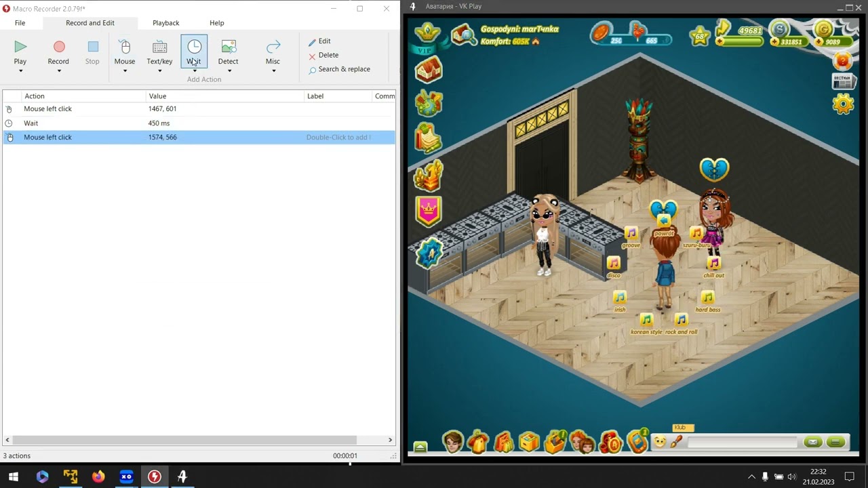Expand the Mouse dropdown arrow
The height and width of the screenshot is (488, 868).
tap(125, 70)
